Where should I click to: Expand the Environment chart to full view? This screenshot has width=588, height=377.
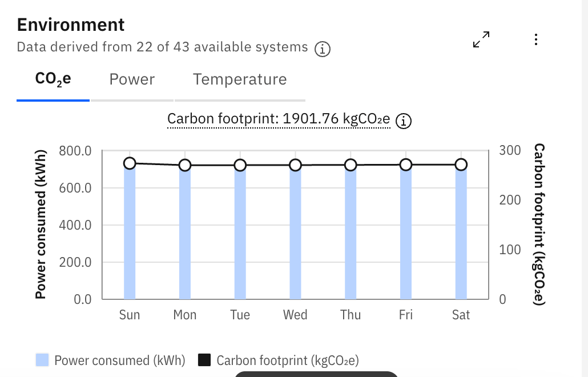click(x=481, y=39)
